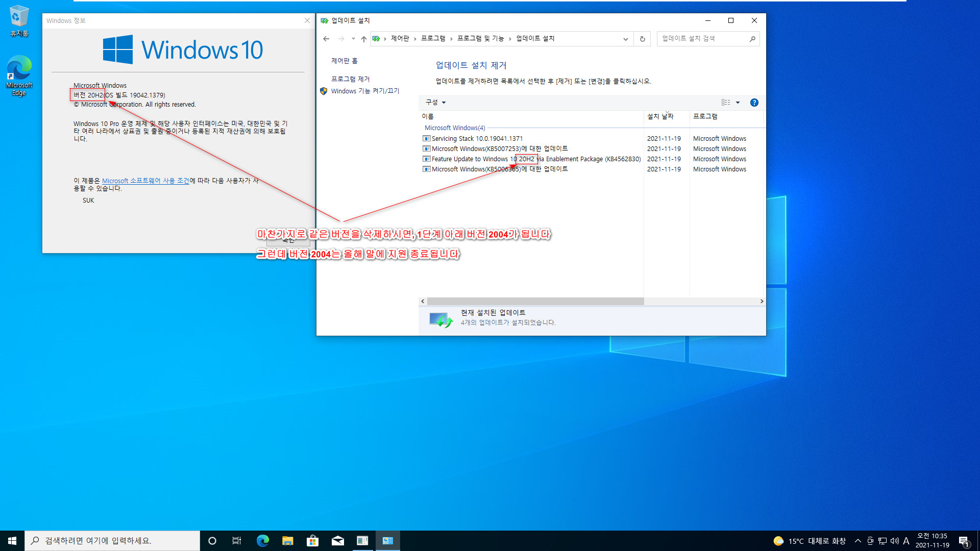Viewport: 980px width, 551px height.
Task: Click scrollbar right arrow
Action: [x=762, y=302]
